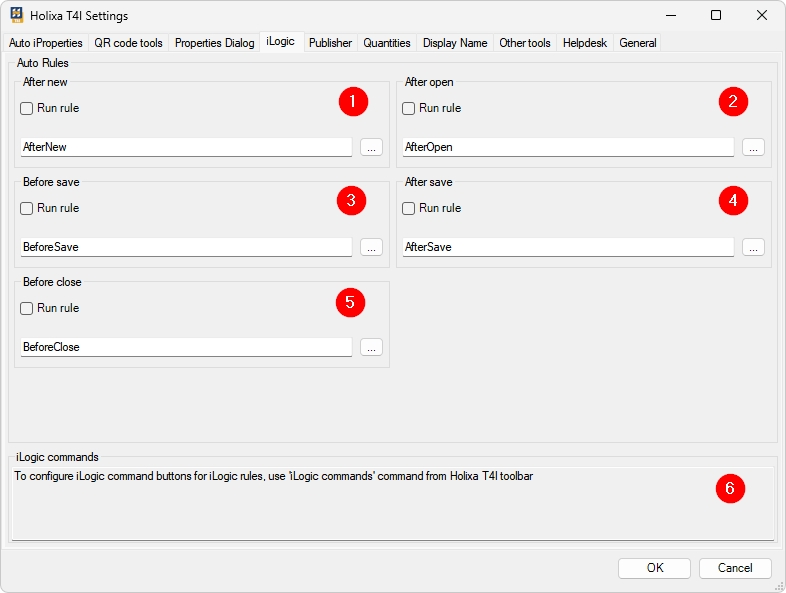Viewport: 786px width, 593px height.
Task: Enable Run rule under After new
Action: (x=27, y=109)
